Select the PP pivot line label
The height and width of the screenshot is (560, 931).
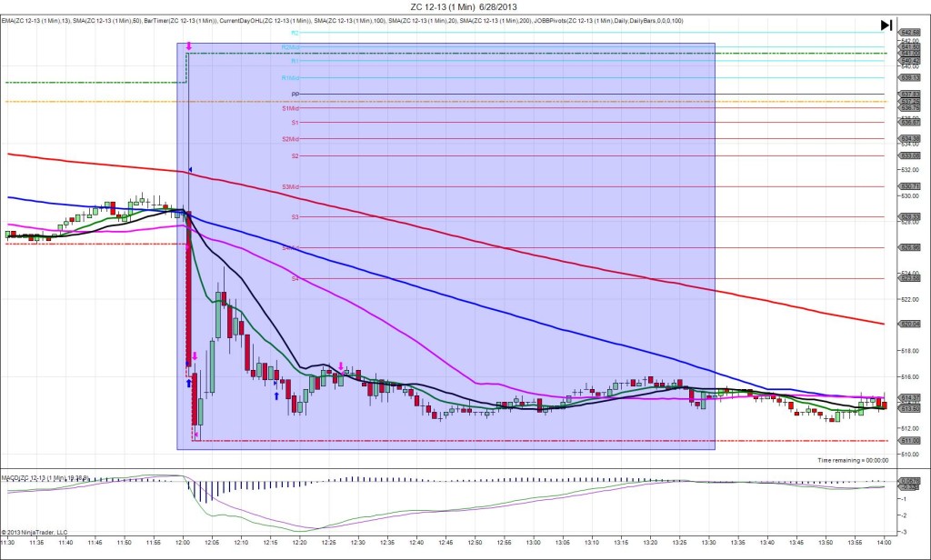click(295, 94)
